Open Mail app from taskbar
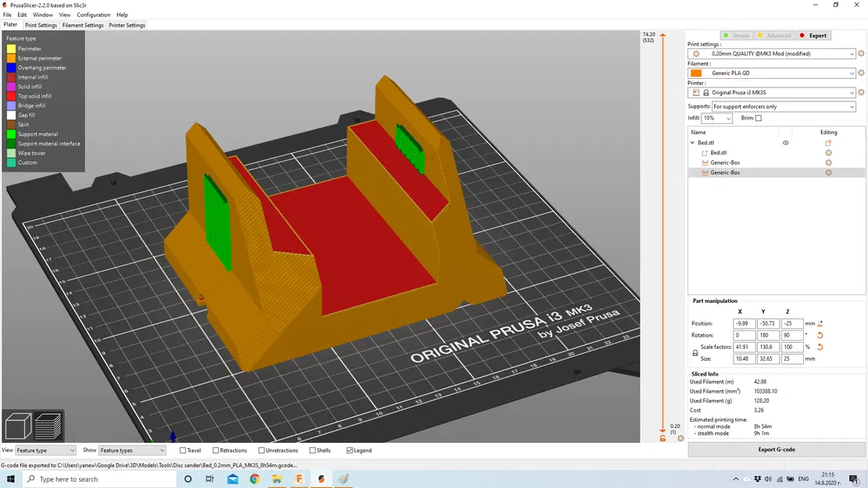The height and width of the screenshot is (488, 868). tap(233, 479)
